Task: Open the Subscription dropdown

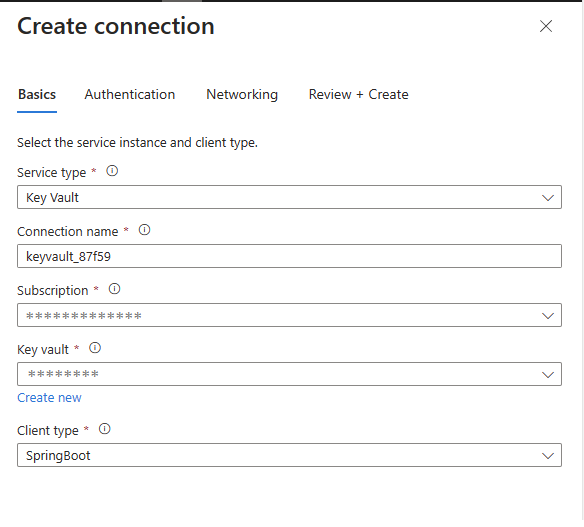Action: pos(289,315)
